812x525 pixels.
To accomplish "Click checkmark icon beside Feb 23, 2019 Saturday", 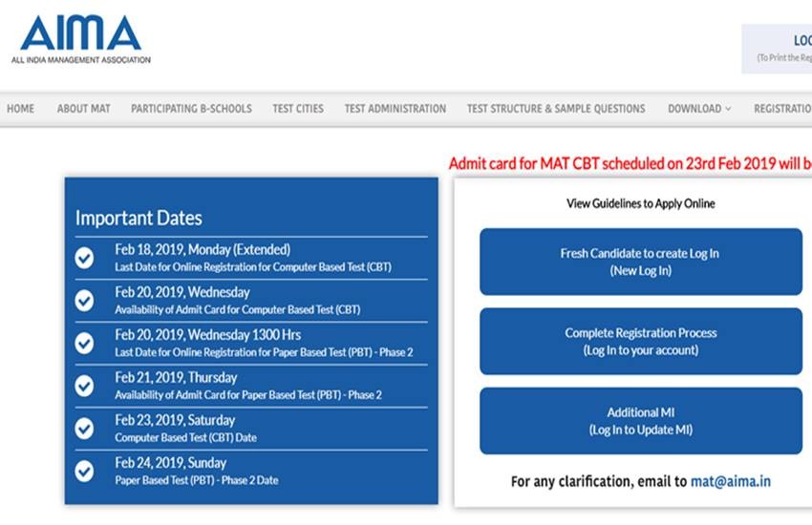I will tap(85, 428).
